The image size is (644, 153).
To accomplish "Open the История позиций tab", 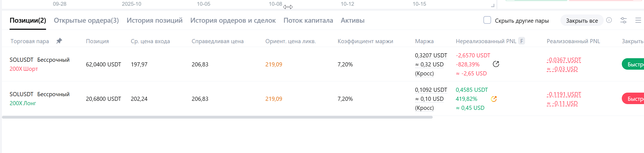I will (155, 20).
